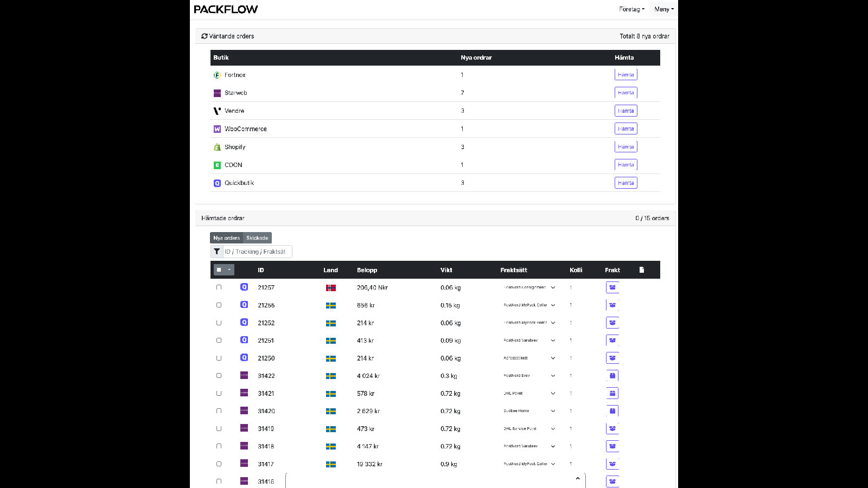Fetch orders from Quickbutik with Hämta
The width and height of the screenshot is (868, 488).
coord(626,183)
